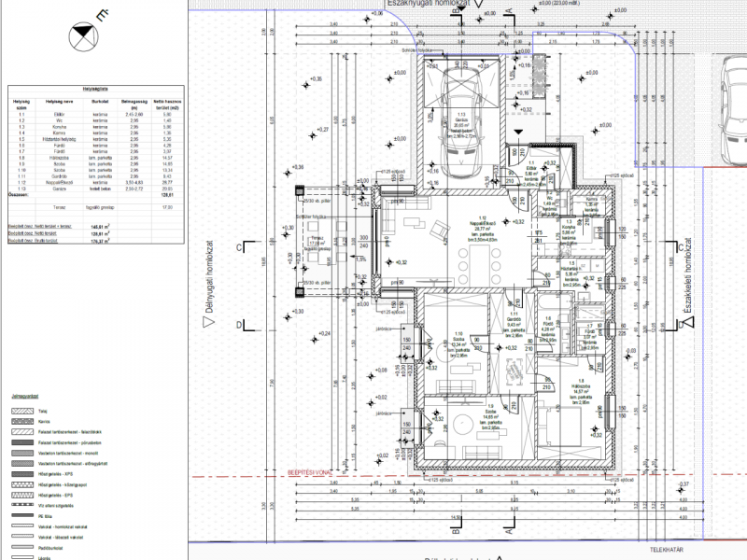
Task: Click the Jelmagyarázat legend heading
Action: [x=25, y=396]
